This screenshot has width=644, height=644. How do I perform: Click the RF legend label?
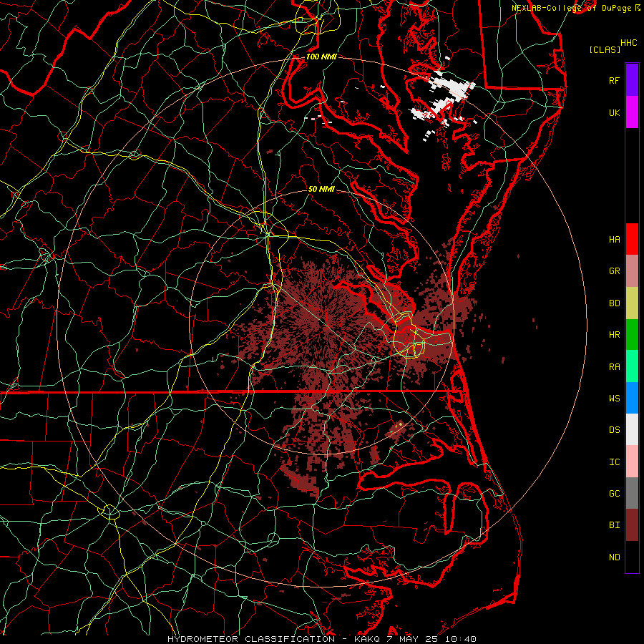click(615, 80)
